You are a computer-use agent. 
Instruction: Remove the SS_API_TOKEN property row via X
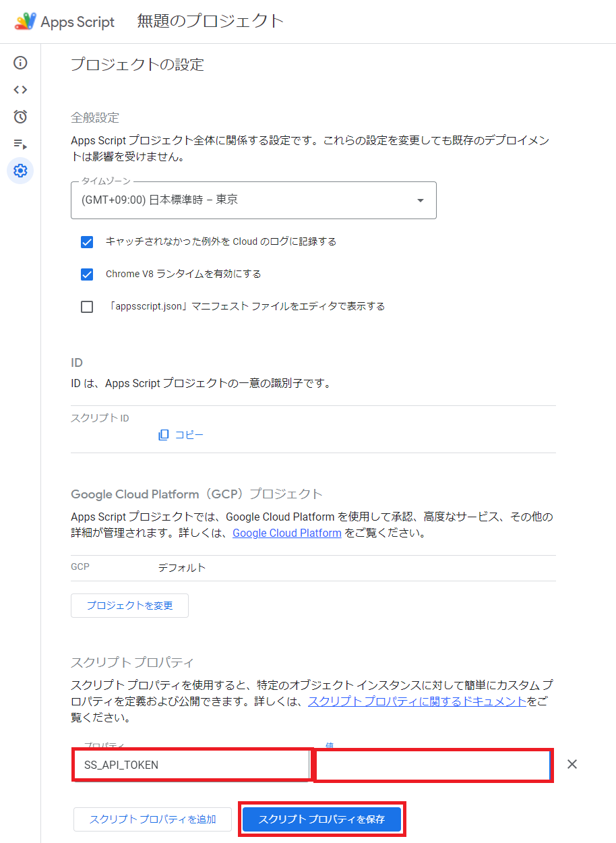tap(572, 764)
